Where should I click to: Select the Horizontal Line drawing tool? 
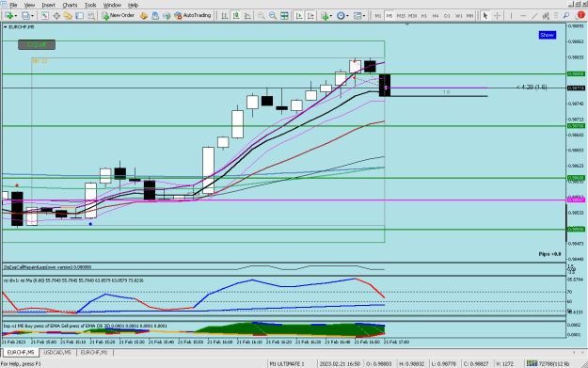[x=523, y=16]
